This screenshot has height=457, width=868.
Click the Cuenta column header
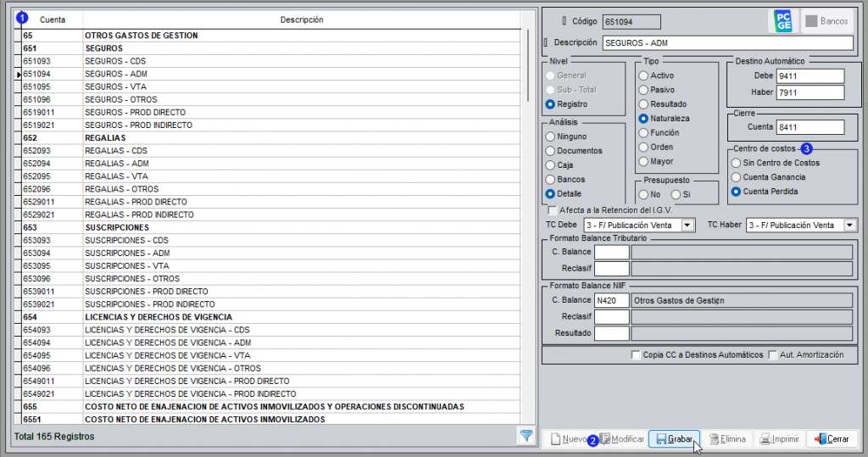(53, 20)
